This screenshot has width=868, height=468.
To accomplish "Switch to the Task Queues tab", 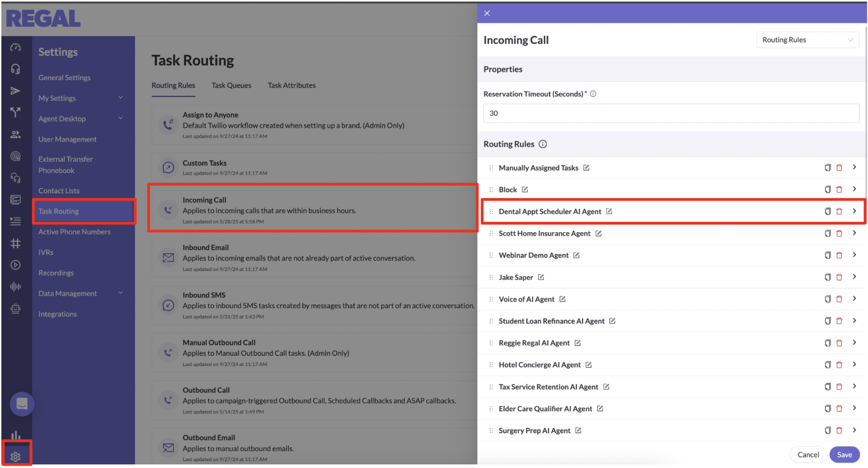I will point(231,85).
